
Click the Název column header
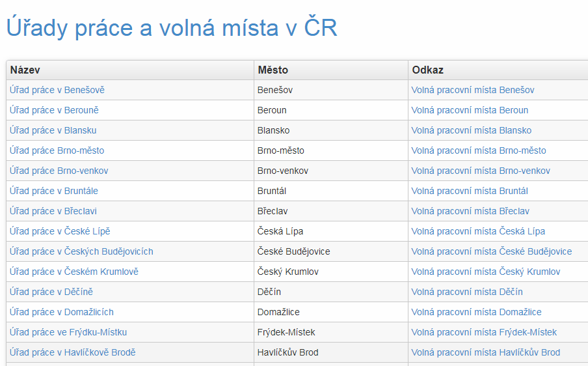pyautogui.click(x=25, y=70)
